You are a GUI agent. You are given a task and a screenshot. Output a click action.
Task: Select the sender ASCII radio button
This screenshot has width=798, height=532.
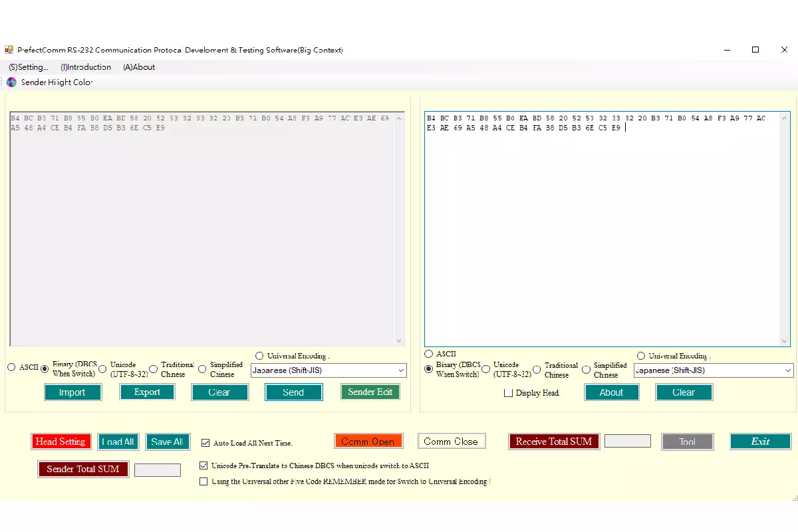click(x=11, y=367)
